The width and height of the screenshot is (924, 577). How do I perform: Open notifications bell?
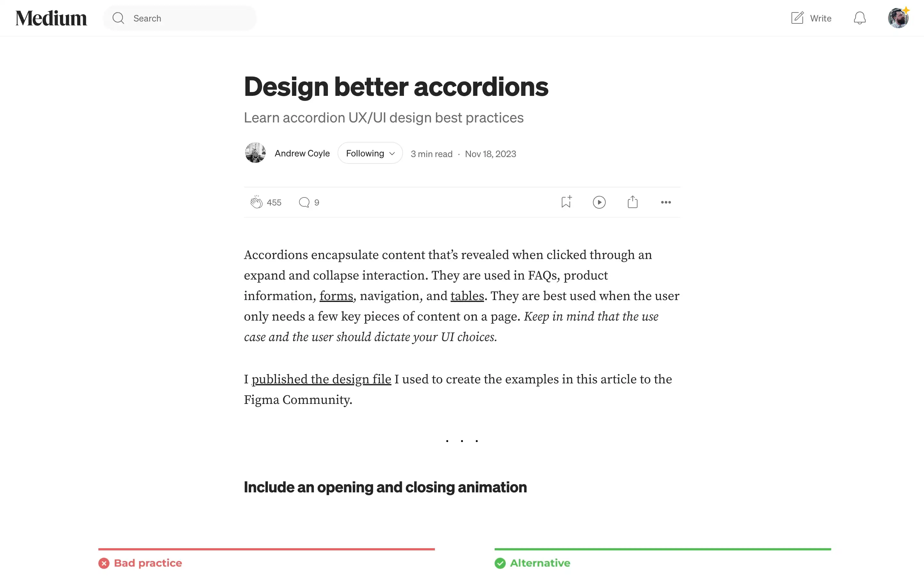pos(860,18)
